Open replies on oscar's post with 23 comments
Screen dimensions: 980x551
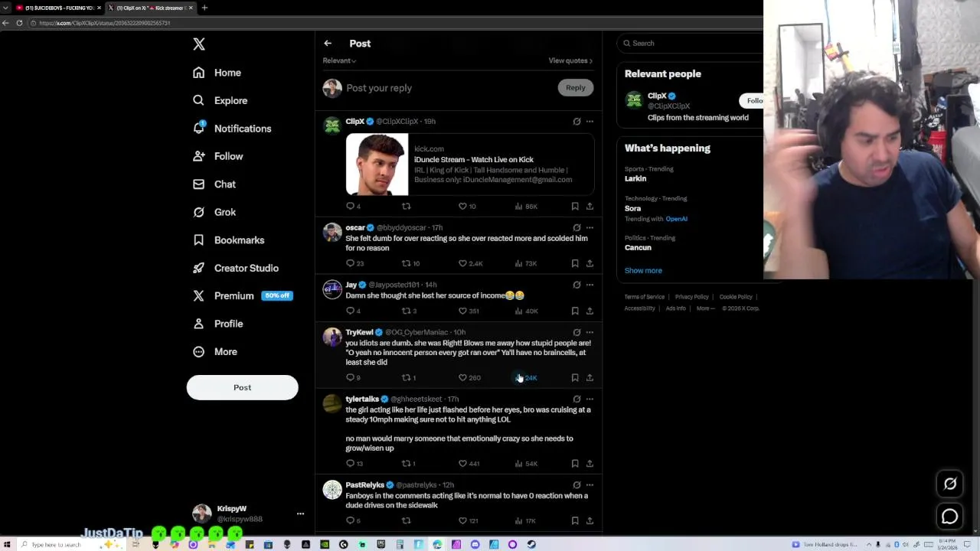coord(354,263)
